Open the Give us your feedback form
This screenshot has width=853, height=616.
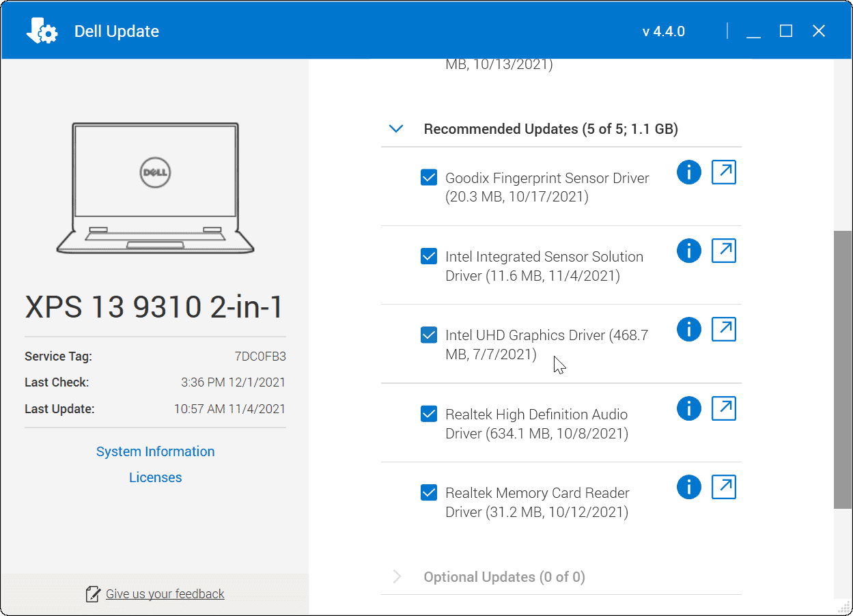(164, 593)
